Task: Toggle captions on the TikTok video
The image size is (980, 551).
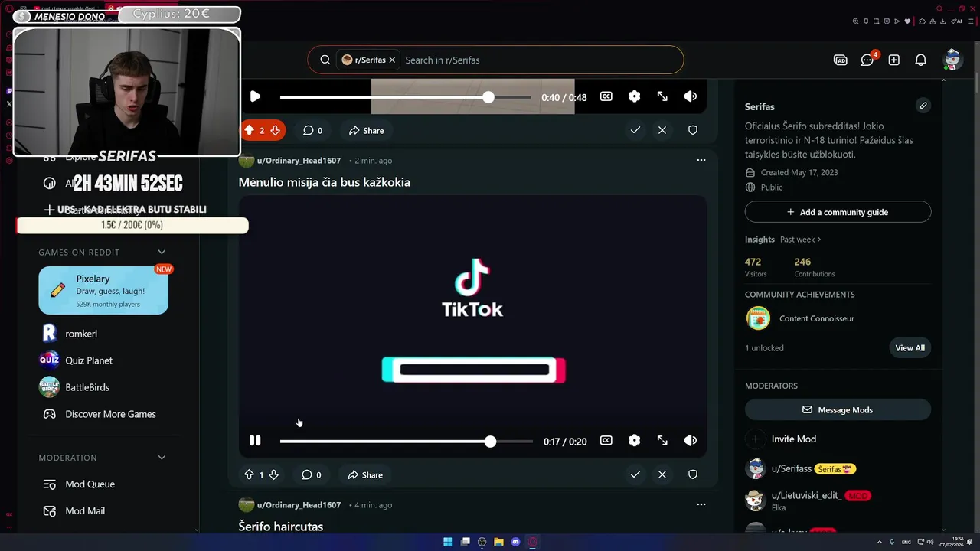Action: (x=606, y=441)
